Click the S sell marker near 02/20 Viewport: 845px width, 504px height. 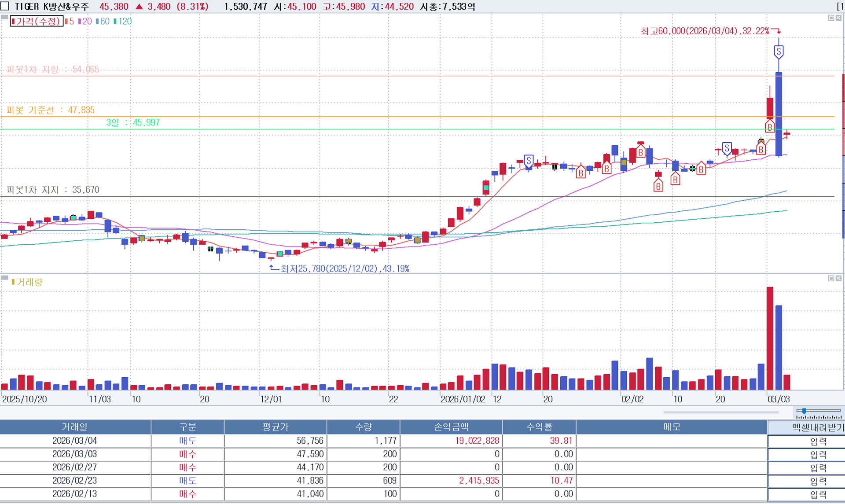point(727,148)
